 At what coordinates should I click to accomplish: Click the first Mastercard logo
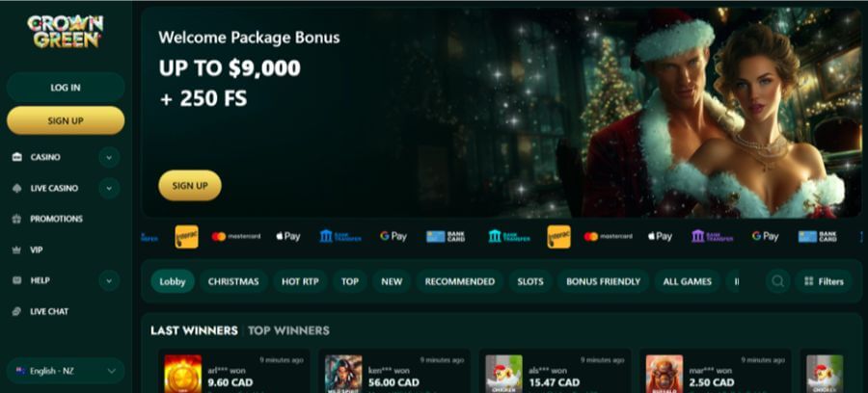click(236, 237)
